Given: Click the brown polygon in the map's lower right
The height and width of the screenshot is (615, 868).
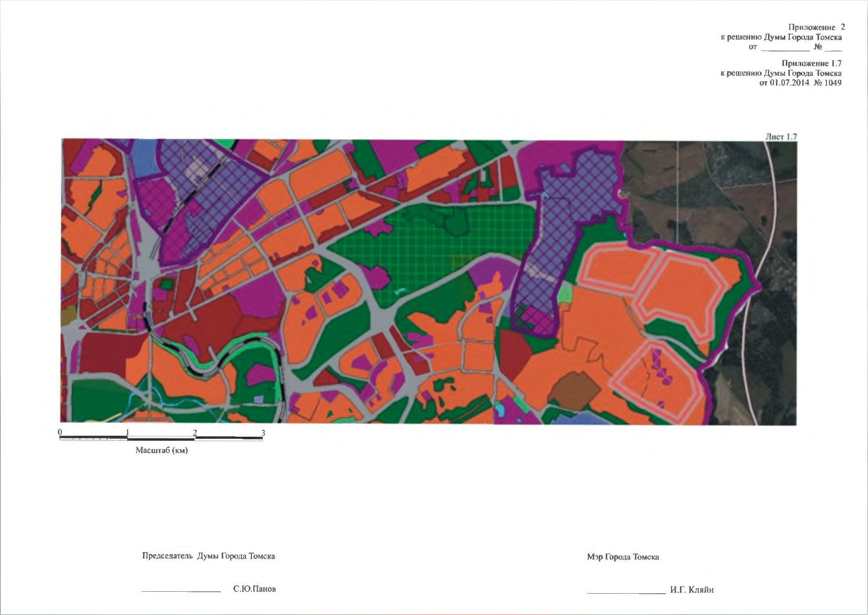Looking at the screenshot, I should [x=574, y=391].
